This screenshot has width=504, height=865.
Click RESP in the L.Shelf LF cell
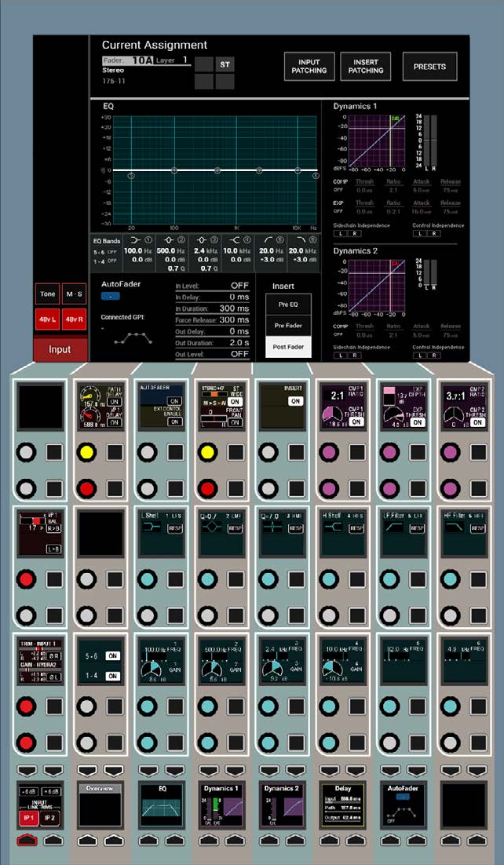point(176,528)
